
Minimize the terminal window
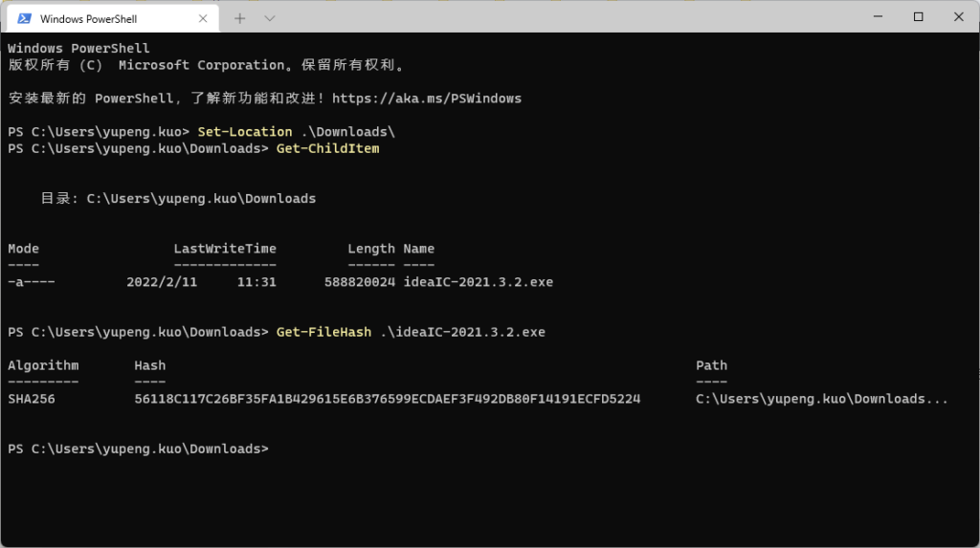point(879,17)
